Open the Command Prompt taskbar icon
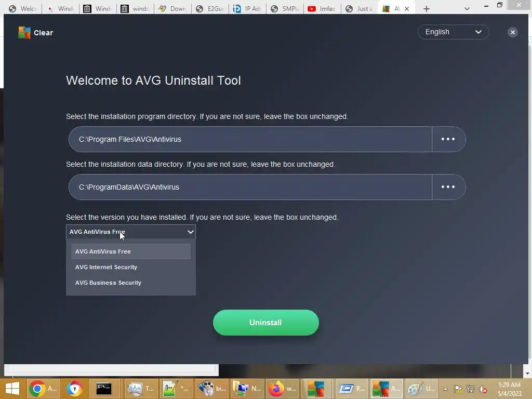Screen dimensions: 532x399 point(104,389)
